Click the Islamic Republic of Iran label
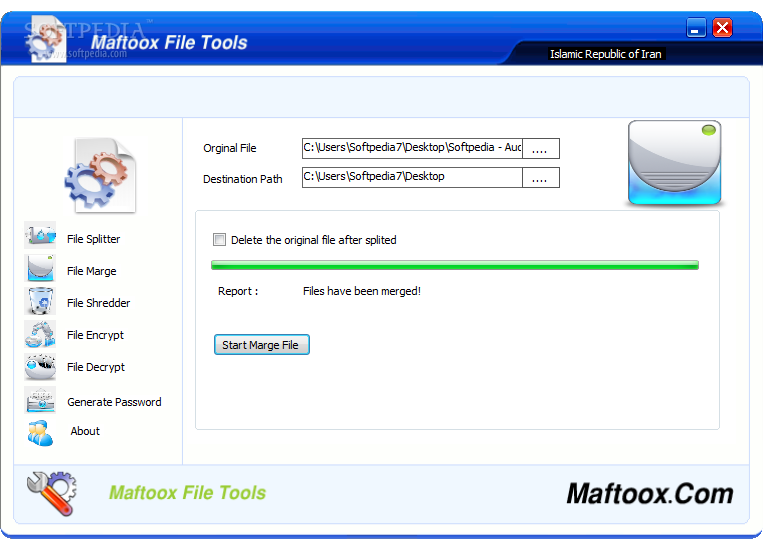Screen dimensions: 763x539 pyautogui.click(x=606, y=54)
